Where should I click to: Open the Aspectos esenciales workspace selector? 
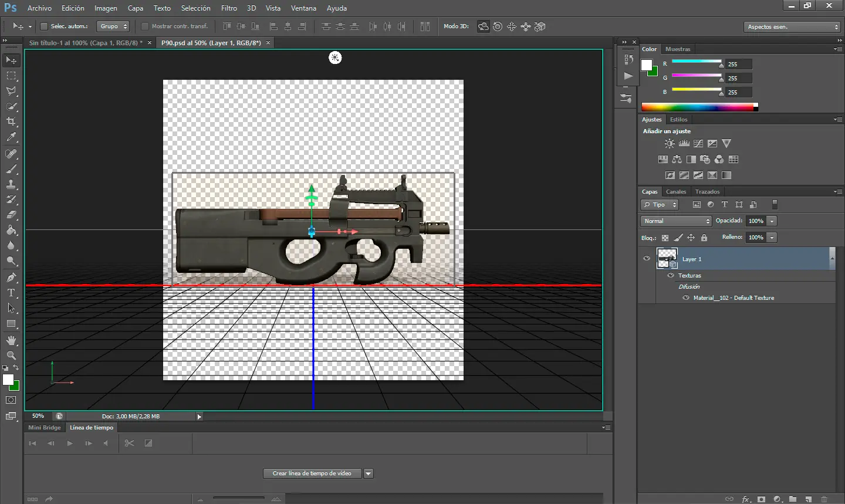tap(792, 26)
